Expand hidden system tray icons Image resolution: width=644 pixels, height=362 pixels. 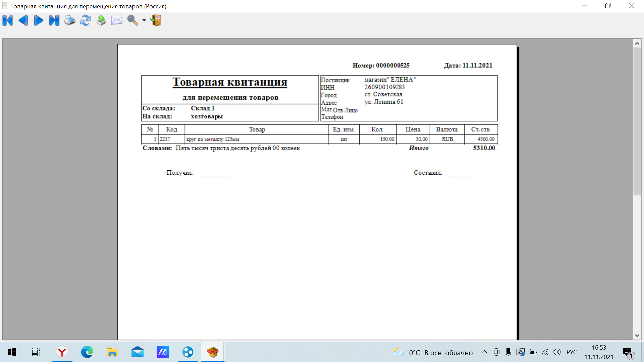click(484, 352)
